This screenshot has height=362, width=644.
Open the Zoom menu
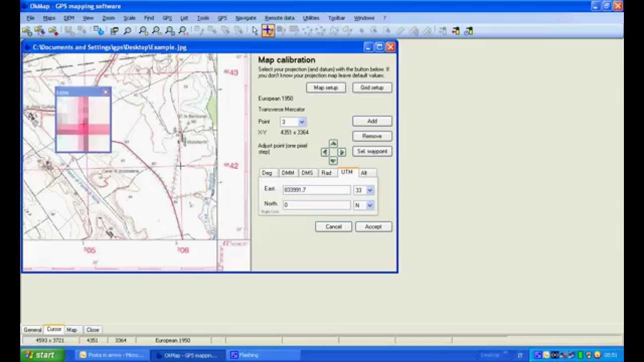tap(109, 18)
